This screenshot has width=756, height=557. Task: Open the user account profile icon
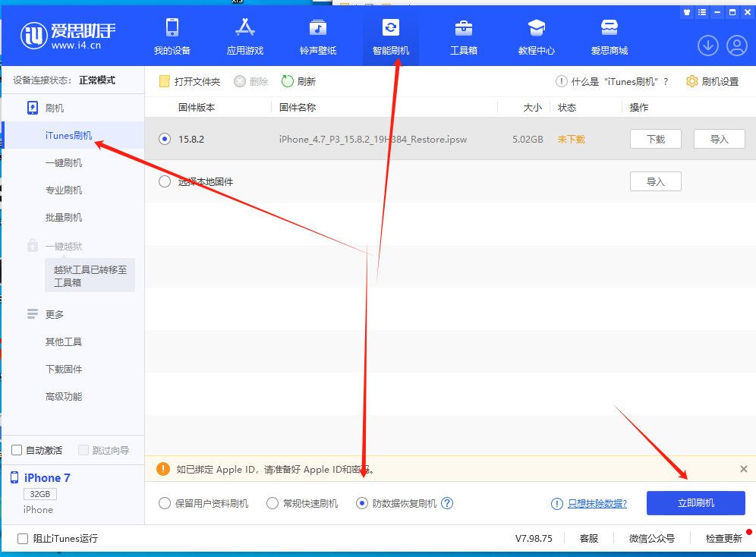(x=737, y=46)
